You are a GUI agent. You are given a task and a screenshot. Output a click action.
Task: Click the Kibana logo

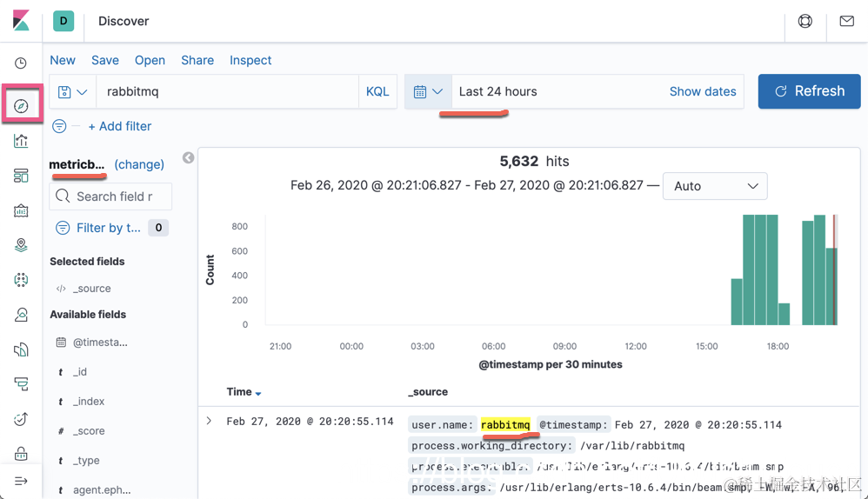point(21,21)
